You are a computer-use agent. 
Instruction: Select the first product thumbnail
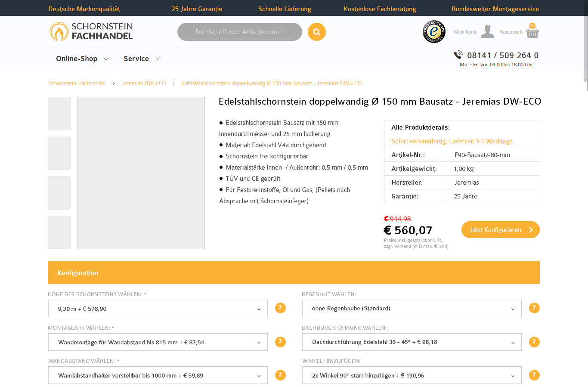[x=59, y=114]
